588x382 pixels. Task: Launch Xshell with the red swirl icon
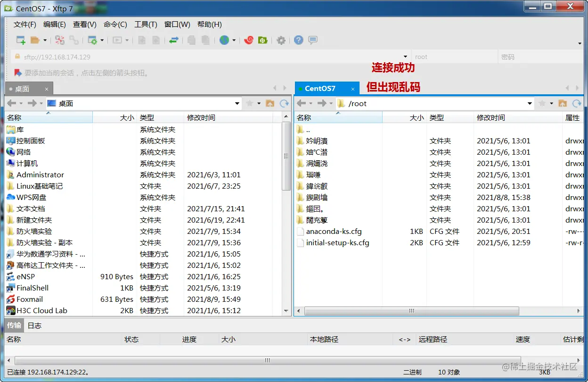pyautogui.click(x=249, y=40)
